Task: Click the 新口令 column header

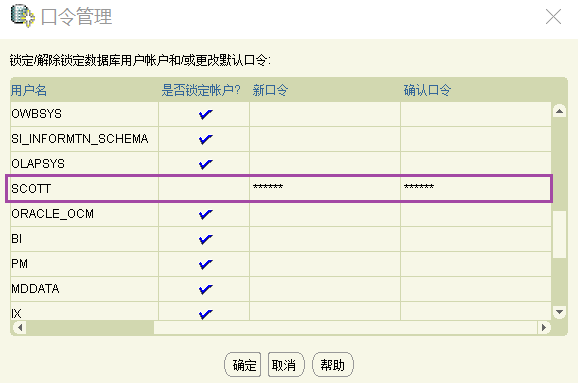Action: click(x=270, y=90)
